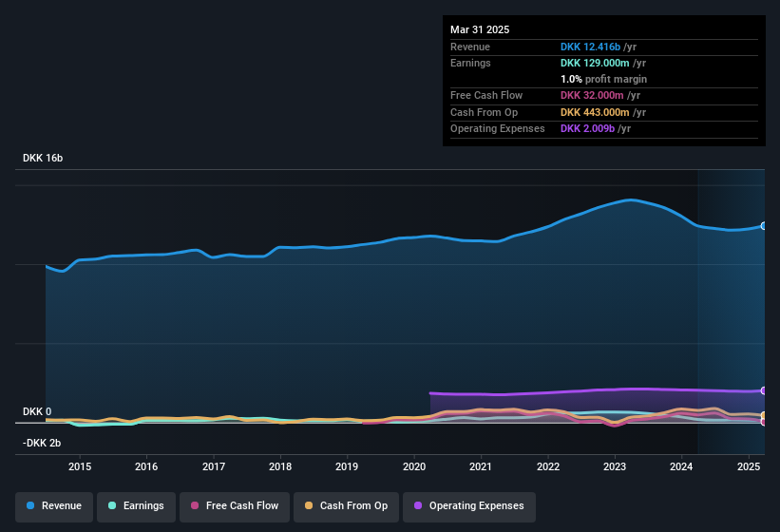Click the DKK 129.000m earnings value
This screenshot has width=780, height=532.
pos(595,63)
